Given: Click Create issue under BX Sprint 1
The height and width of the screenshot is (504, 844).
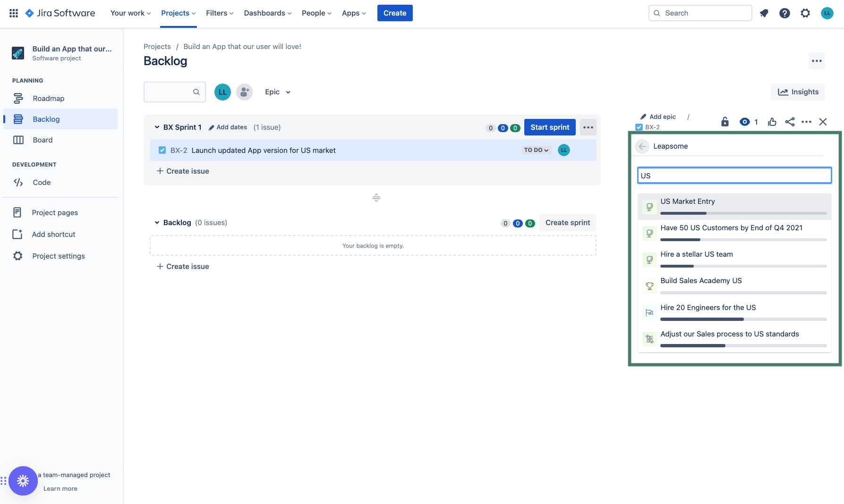Looking at the screenshot, I should coord(183,171).
